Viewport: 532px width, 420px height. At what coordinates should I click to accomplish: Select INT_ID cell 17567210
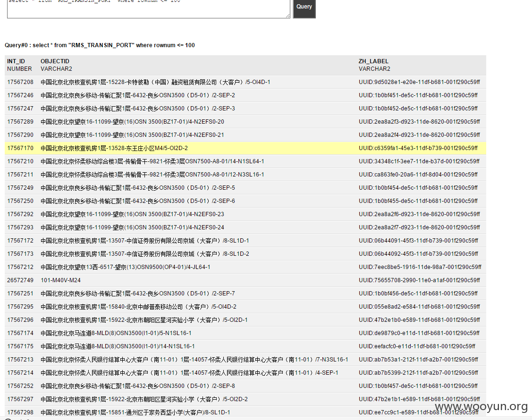click(20, 161)
